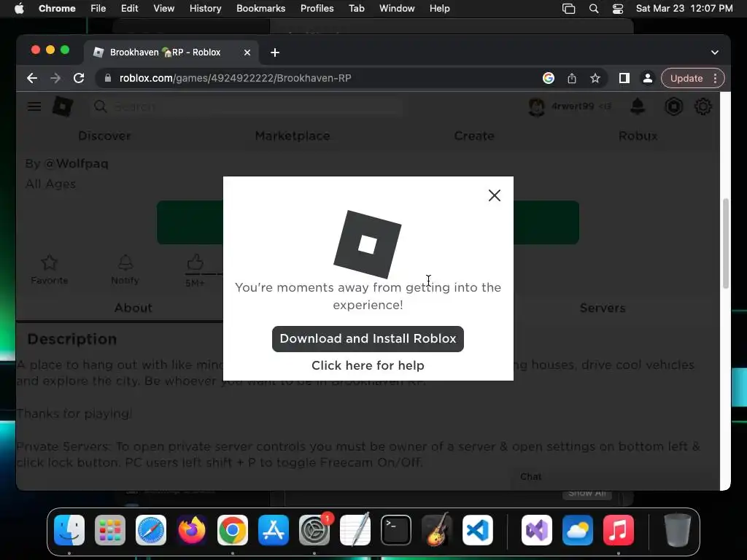
Task: Switch to About section tab
Action: [x=133, y=308]
